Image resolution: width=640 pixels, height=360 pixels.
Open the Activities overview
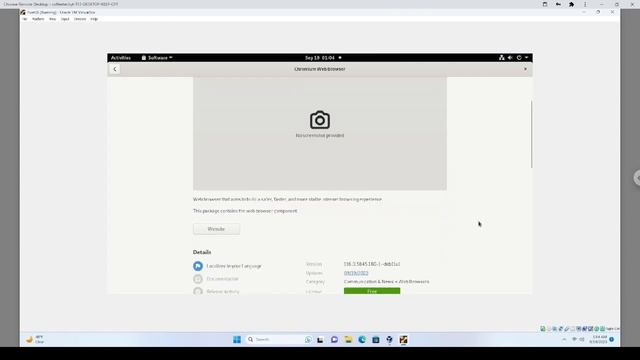(x=121, y=58)
